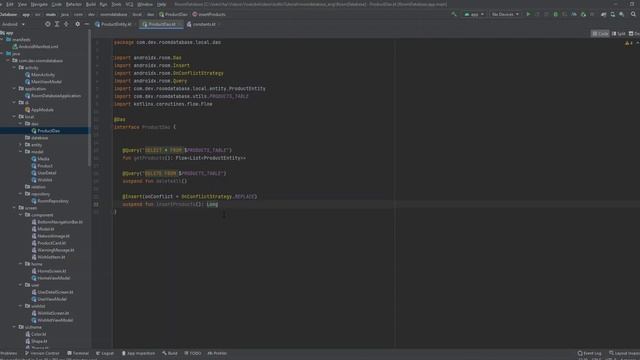Open Logcat tool window
This screenshot has height=360, width=640.
(x=105, y=353)
